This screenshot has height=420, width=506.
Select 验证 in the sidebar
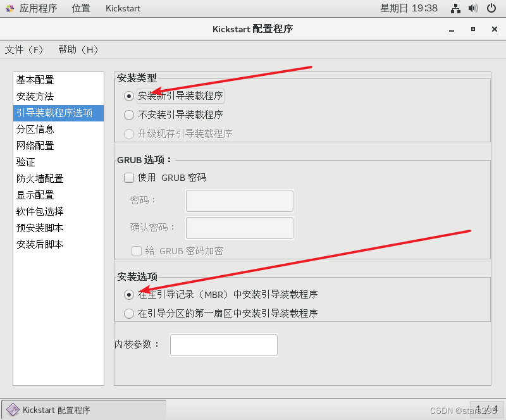(58, 163)
